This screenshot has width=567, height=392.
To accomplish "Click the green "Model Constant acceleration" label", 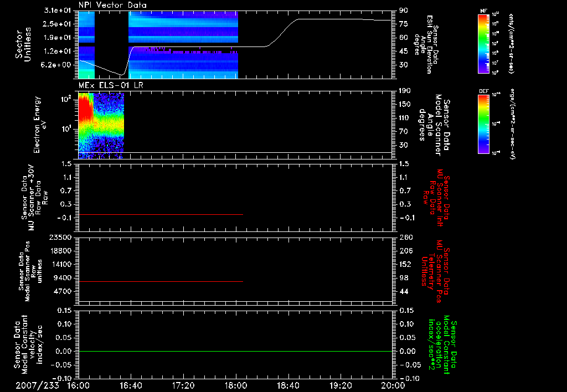I will pos(443,345).
